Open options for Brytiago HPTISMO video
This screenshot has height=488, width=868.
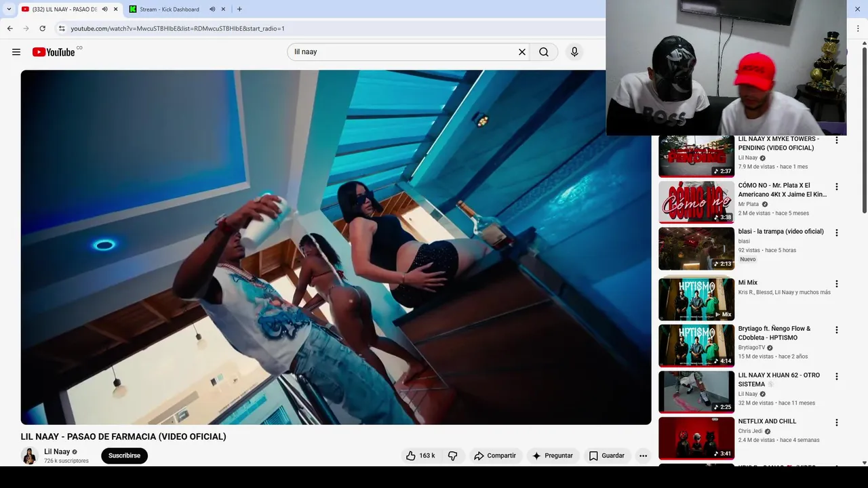(x=836, y=330)
